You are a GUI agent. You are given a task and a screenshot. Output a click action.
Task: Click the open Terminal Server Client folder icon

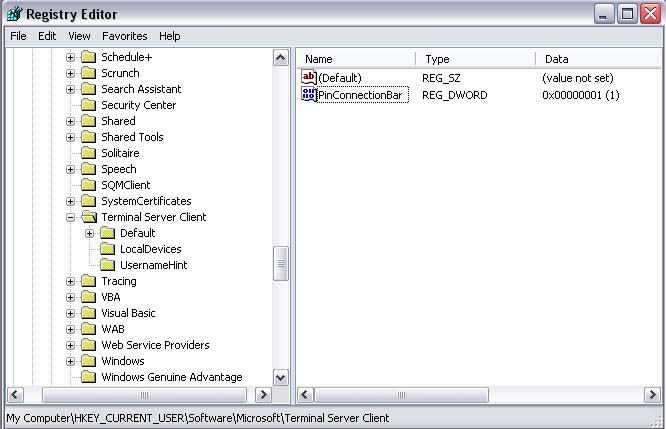[89, 217]
